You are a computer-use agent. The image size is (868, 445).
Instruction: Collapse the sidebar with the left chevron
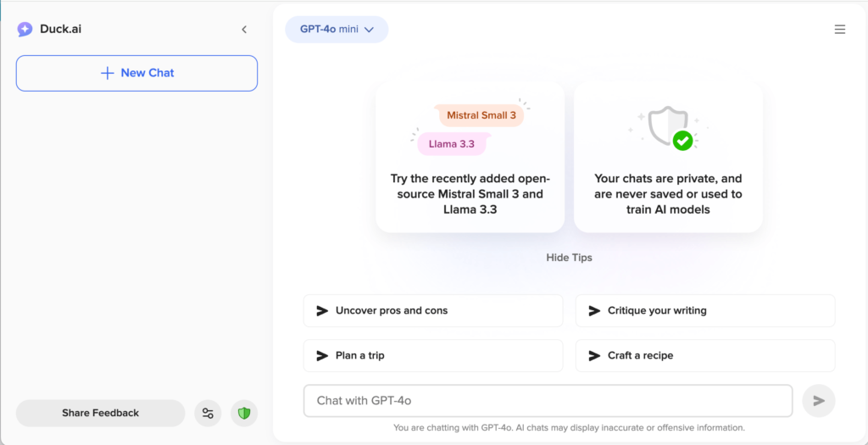[244, 30]
